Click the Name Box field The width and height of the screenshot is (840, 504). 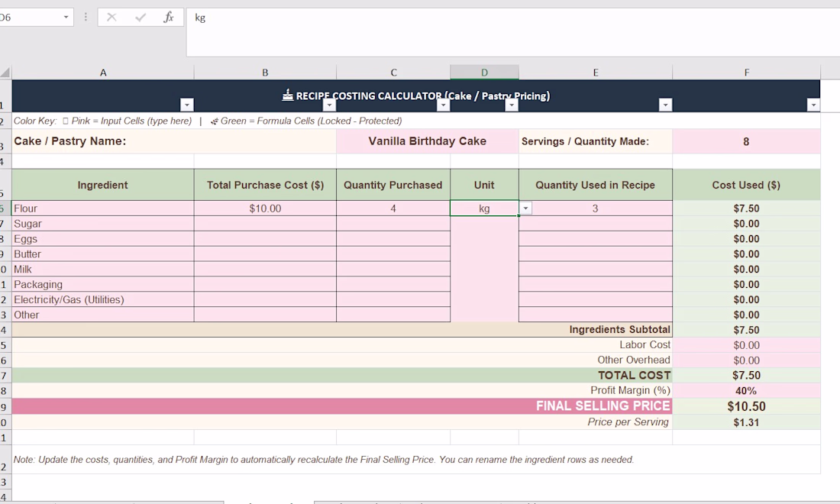30,17
